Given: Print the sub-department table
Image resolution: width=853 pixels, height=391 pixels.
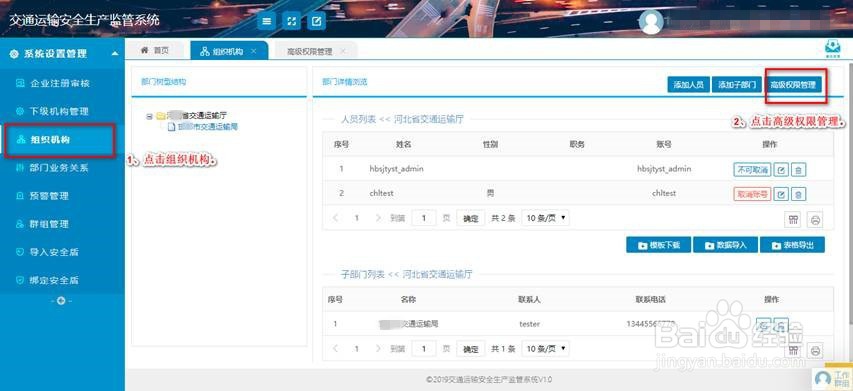Looking at the screenshot, I should click(x=815, y=351).
